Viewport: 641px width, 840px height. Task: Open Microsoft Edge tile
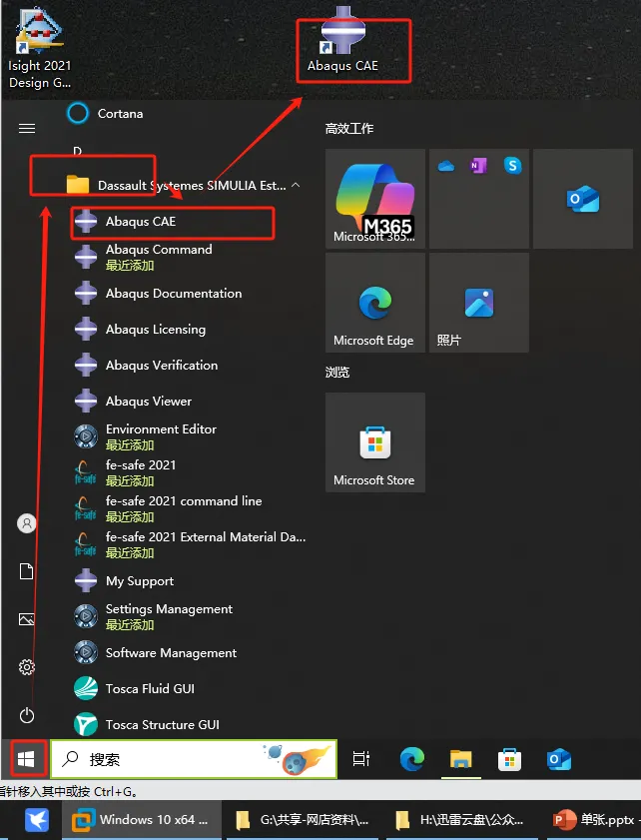pyautogui.click(x=374, y=303)
